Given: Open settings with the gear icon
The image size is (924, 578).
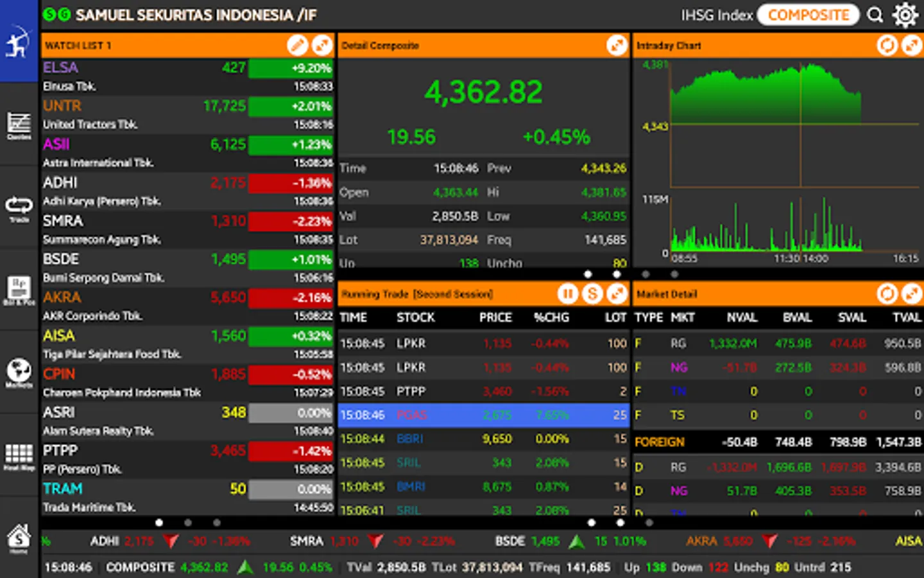Looking at the screenshot, I should 905,15.
